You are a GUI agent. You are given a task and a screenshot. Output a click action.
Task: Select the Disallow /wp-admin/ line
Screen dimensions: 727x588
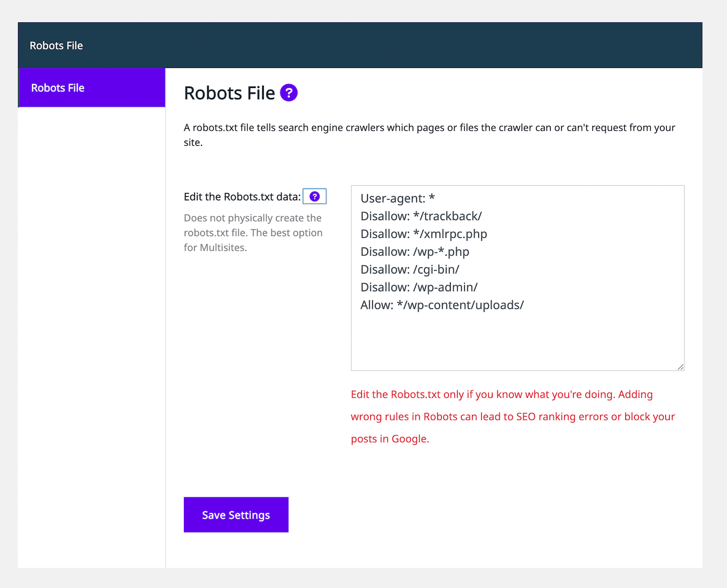click(419, 288)
